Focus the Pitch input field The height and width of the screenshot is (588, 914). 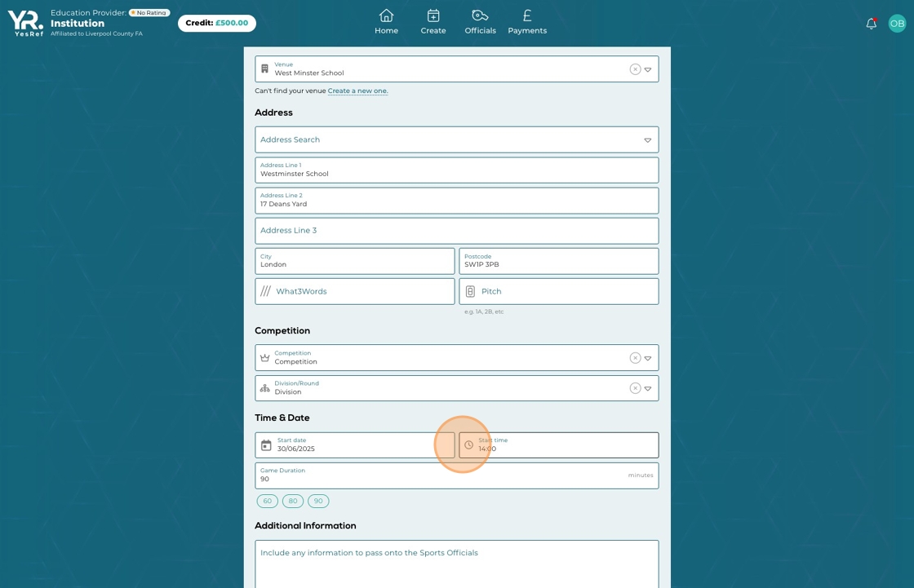coord(558,291)
